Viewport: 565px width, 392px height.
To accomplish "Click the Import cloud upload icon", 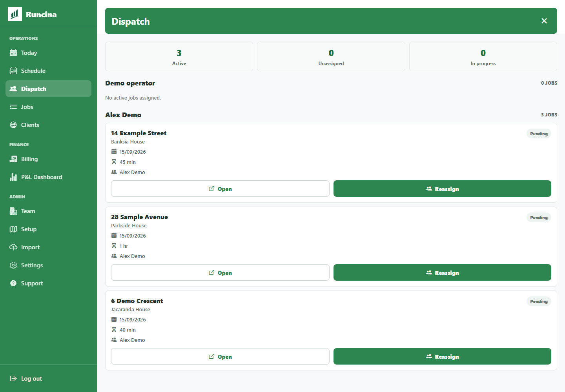I will pos(13,247).
